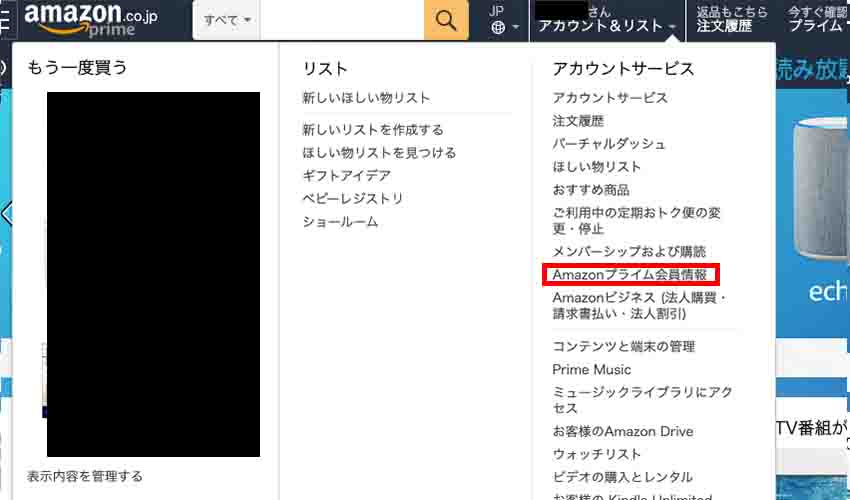This screenshot has height=500, width=850.
Task: Open ベビーレジストリ link
Action: coord(353,199)
